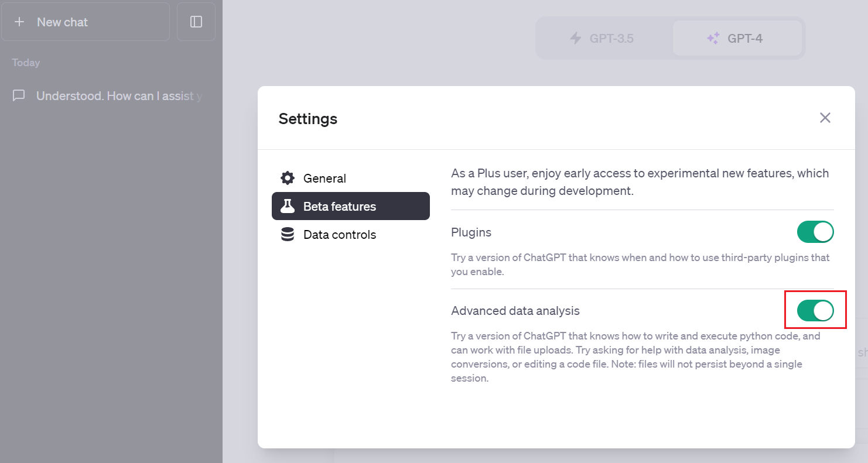Click the lightning bolt GPT-3.5 icon

[576, 39]
